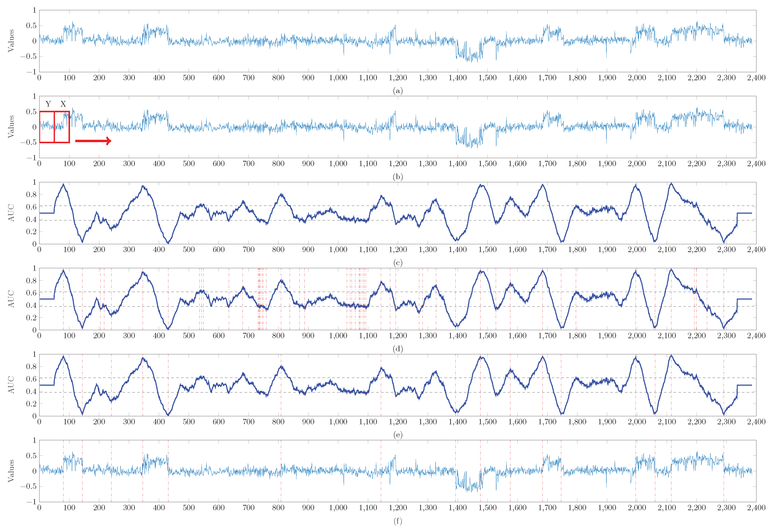The height and width of the screenshot is (532, 773).
Task: Click the X label above red box
Action: point(63,104)
